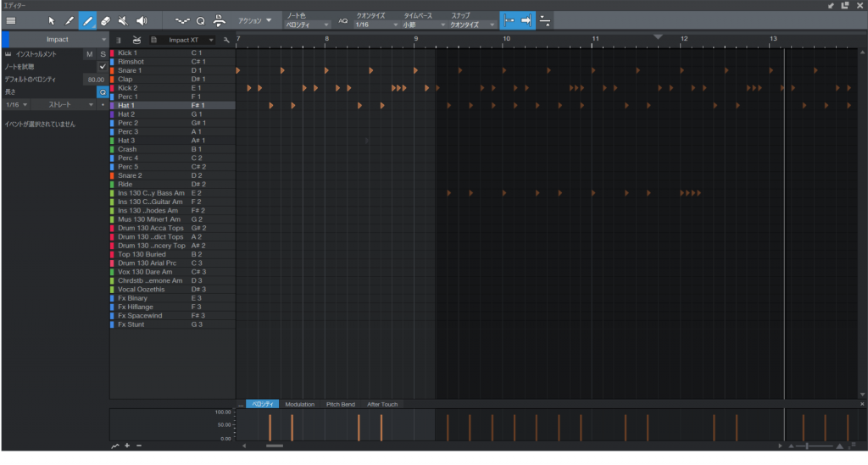Click the wrench icon beside Impact XT

coord(226,40)
